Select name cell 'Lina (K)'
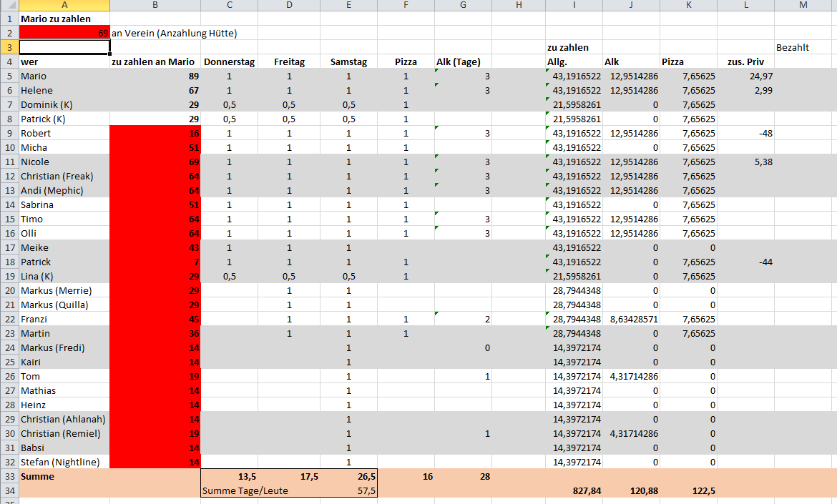Viewport: 837px width, 504px height. click(64, 276)
